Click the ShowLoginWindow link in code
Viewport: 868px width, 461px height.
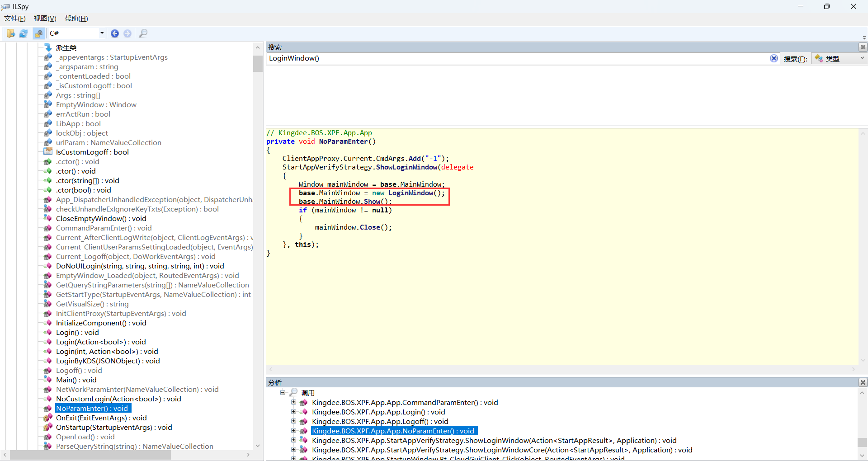point(406,167)
